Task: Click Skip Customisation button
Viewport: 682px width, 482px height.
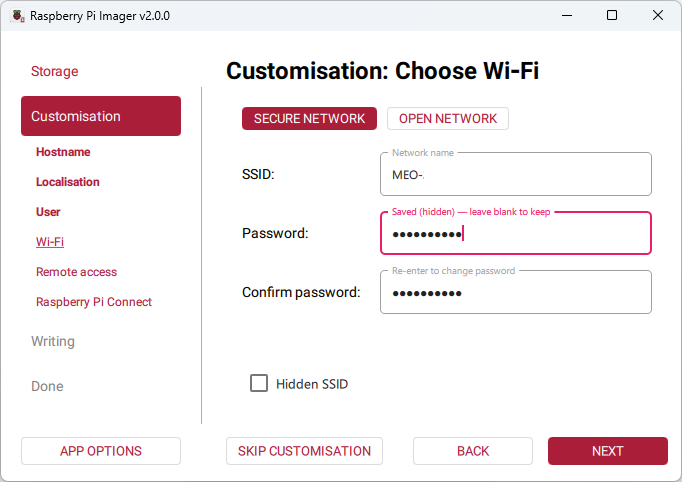Action: [x=304, y=451]
